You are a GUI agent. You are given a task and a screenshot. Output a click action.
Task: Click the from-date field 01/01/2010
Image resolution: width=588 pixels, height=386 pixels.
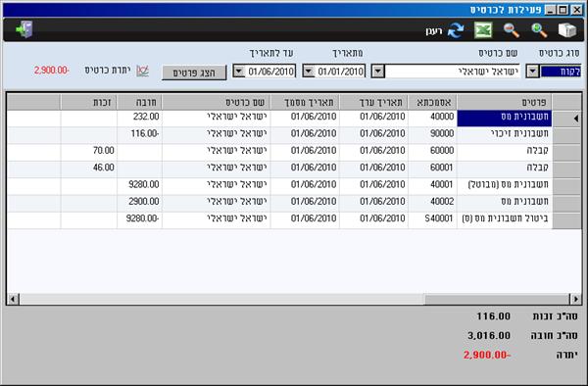(340, 72)
